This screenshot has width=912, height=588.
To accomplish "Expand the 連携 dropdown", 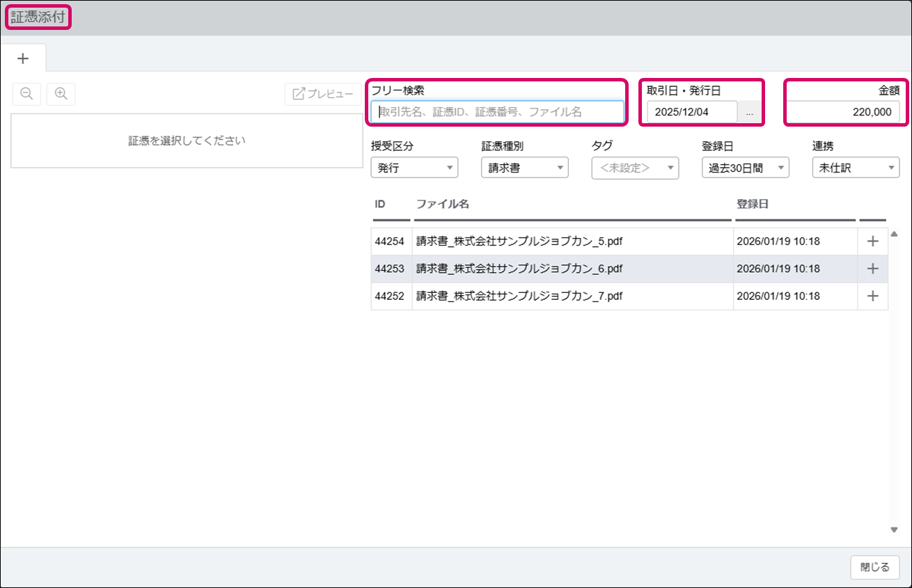I will [x=856, y=168].
